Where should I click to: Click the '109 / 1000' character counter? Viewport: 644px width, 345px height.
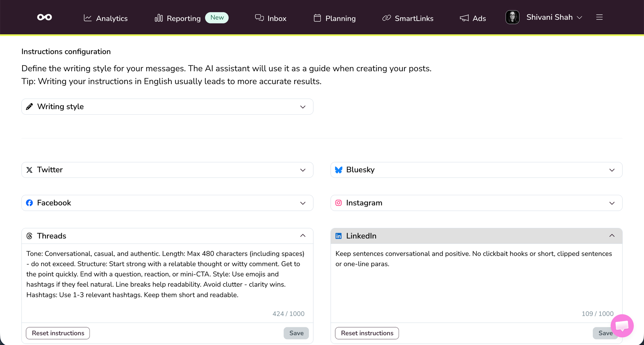(x=598, y=314)
